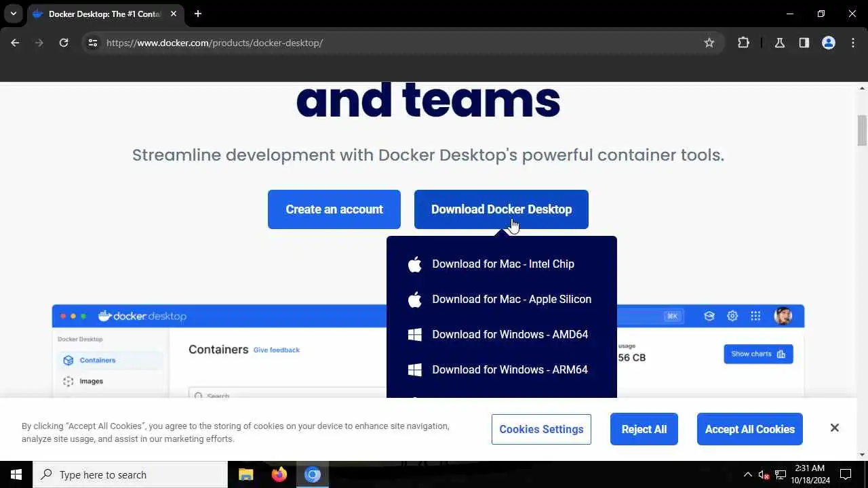868x488 pixels.
Task: Open Cookies Settings
Action: click(x=541, y=429)
